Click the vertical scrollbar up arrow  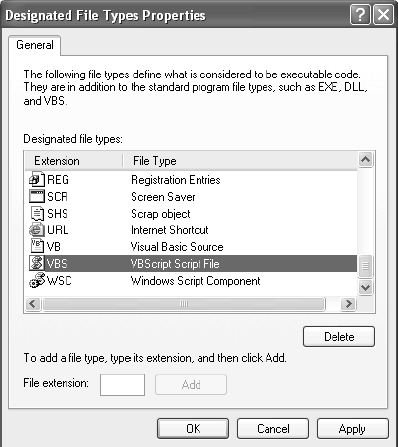[x=366, y=160]
